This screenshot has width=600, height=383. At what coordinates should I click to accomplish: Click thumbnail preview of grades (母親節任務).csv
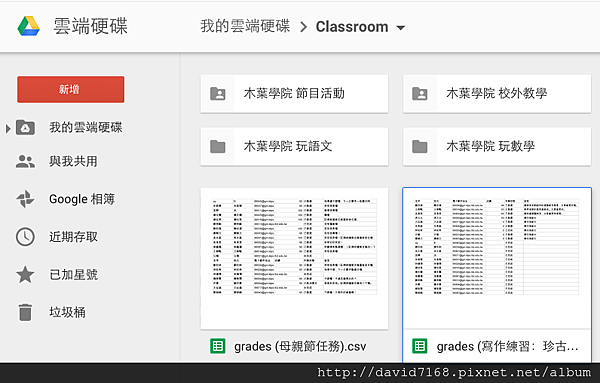pos(294,258)
